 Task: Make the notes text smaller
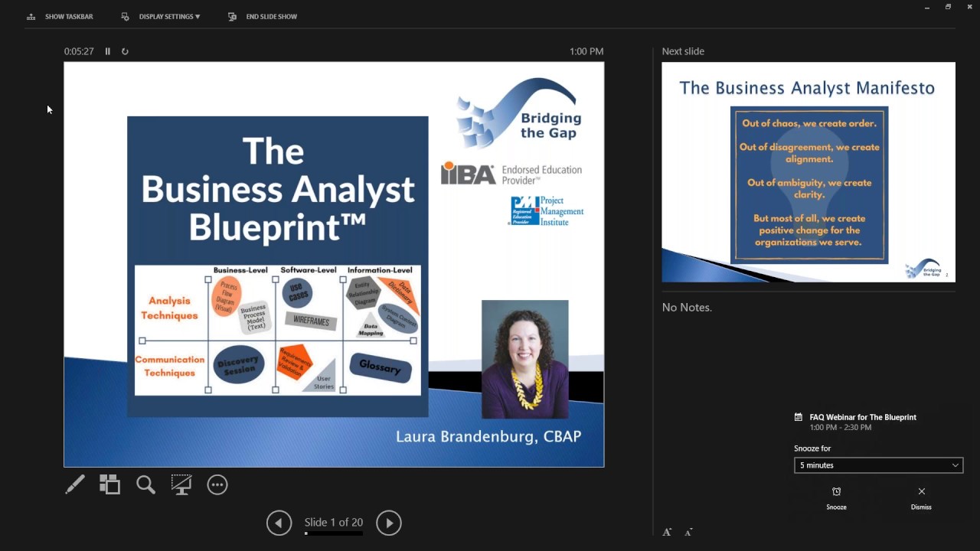(x=688, y=532)
